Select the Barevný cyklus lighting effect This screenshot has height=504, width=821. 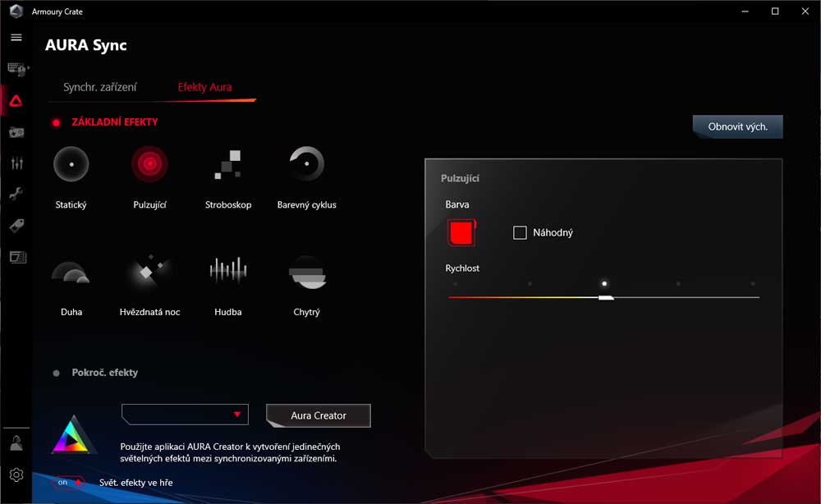[307, 164]
